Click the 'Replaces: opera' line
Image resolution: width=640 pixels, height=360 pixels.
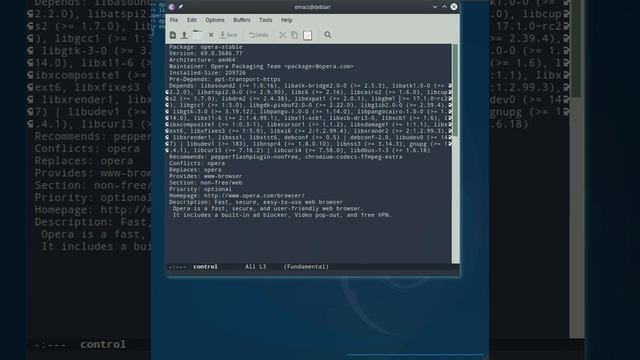[x=195, y=170]
